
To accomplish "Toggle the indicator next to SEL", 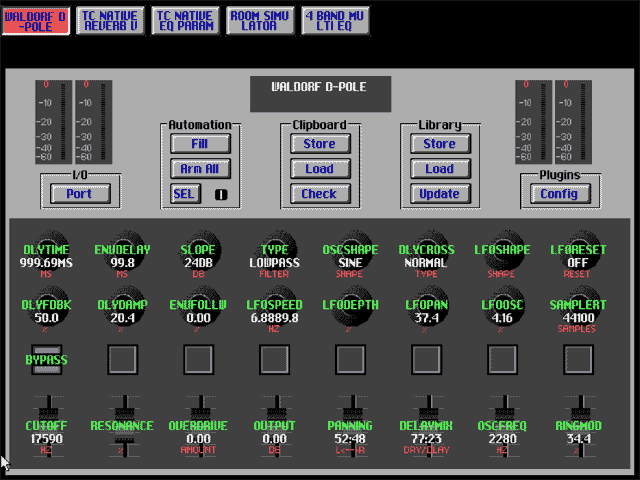I will [221, 195].
